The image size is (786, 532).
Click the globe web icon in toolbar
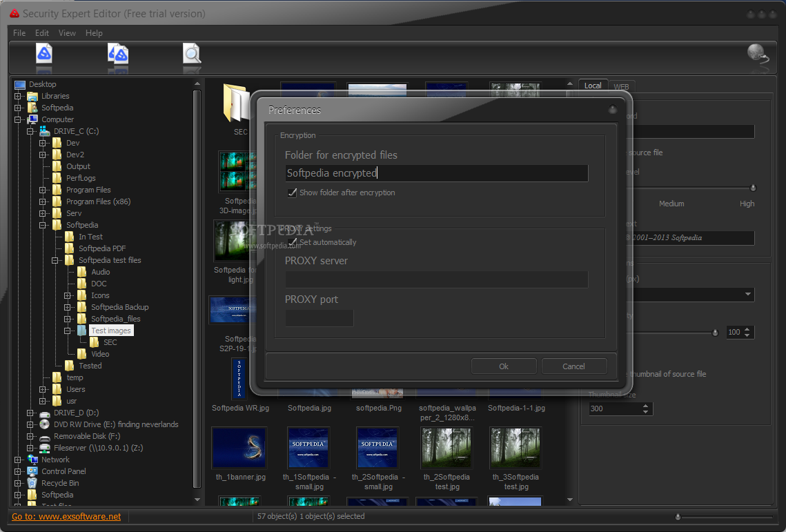point(758,53)
